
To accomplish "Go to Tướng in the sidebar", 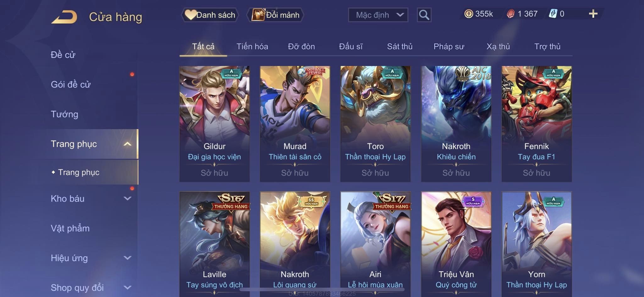I will click(64, 114).
